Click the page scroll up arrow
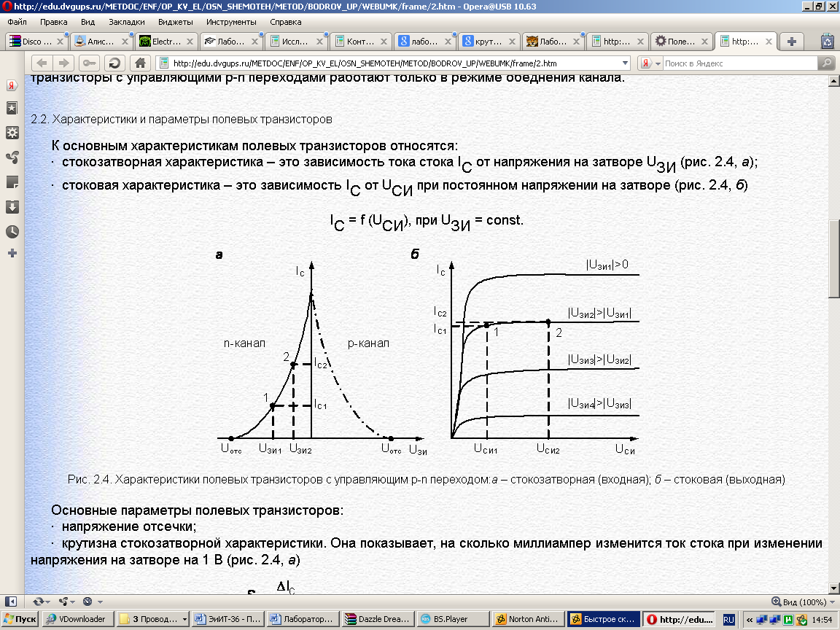 tap(833, 81)
